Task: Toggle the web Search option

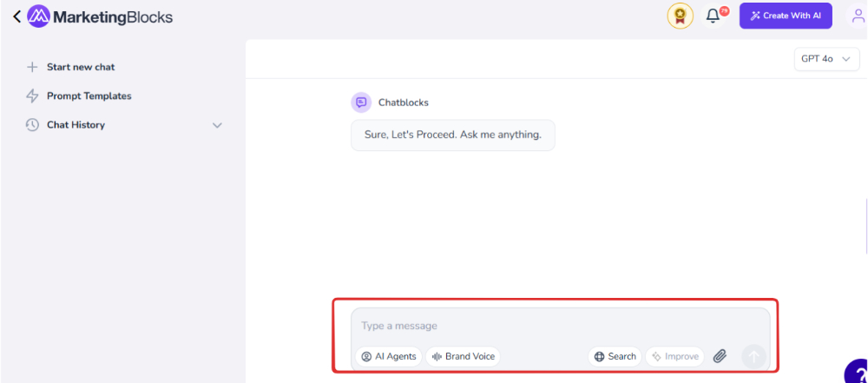Action: [615, 356]
